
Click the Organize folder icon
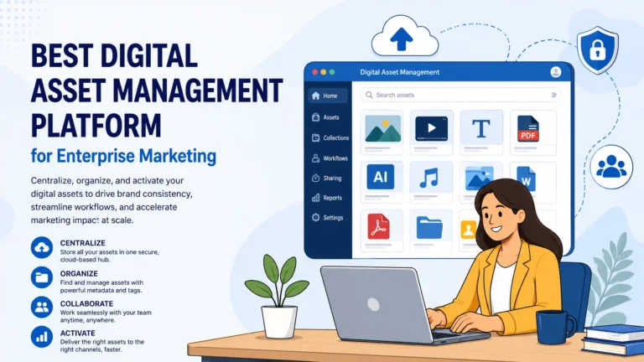(41, 277)
